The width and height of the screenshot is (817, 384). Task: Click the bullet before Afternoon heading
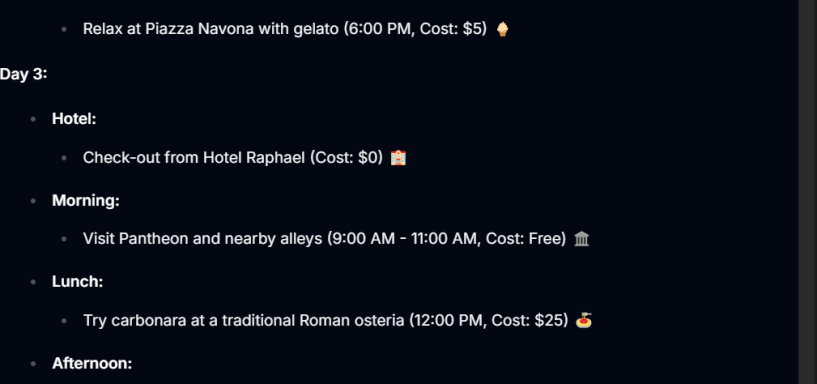coord(33,364)
